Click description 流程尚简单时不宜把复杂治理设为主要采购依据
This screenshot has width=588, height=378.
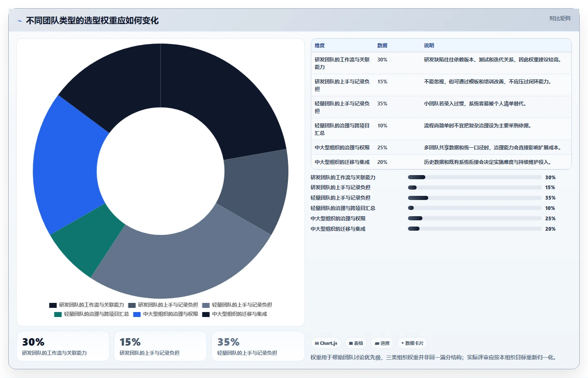[478, 126]
